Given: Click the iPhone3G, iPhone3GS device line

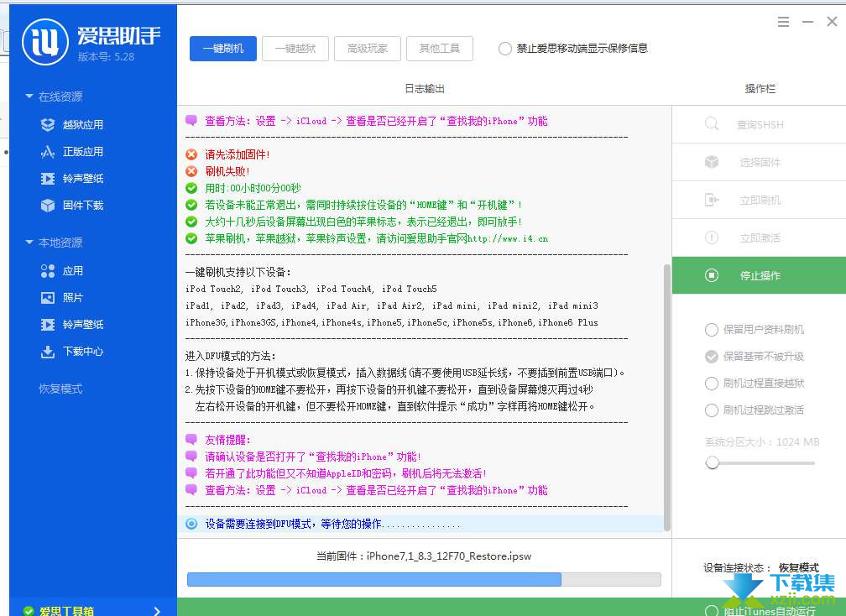Looking at the screenshot, I should click(x=392, y=322).
